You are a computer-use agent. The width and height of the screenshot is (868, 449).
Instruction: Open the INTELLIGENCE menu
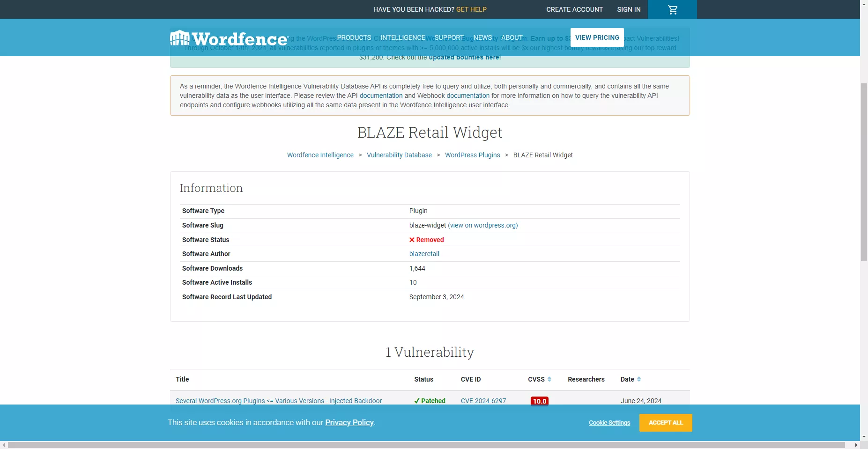coord(403,37)
